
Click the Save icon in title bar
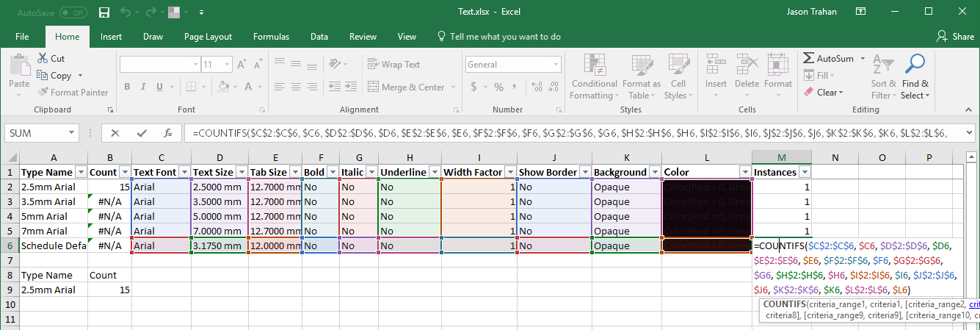(104, 12)
